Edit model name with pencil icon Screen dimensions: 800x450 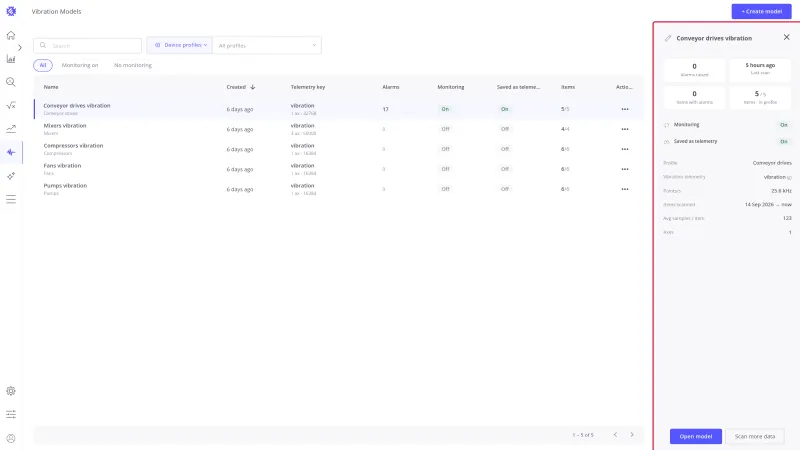tap(668, 38)
